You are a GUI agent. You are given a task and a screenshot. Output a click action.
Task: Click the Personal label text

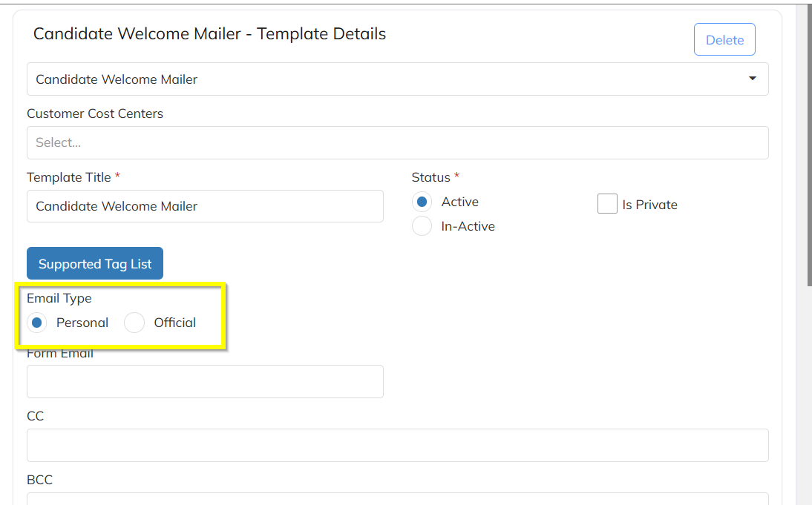82,323
